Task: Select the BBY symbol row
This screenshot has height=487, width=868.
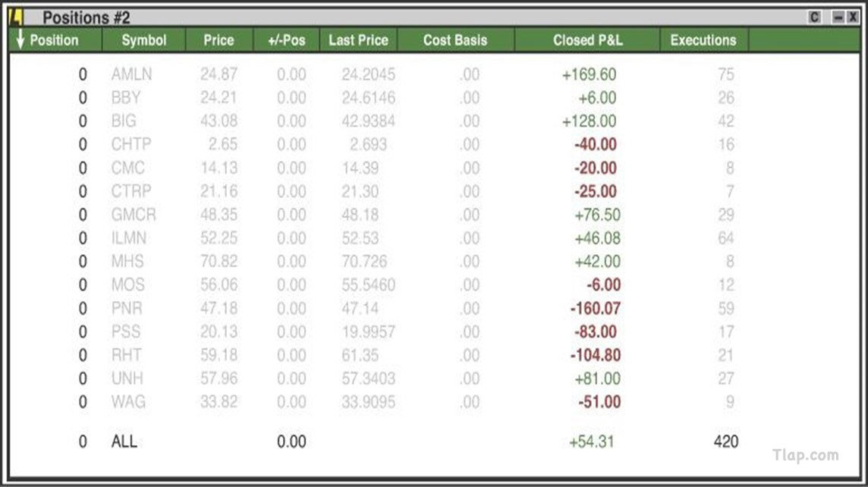Action: [x=126, y=97]
